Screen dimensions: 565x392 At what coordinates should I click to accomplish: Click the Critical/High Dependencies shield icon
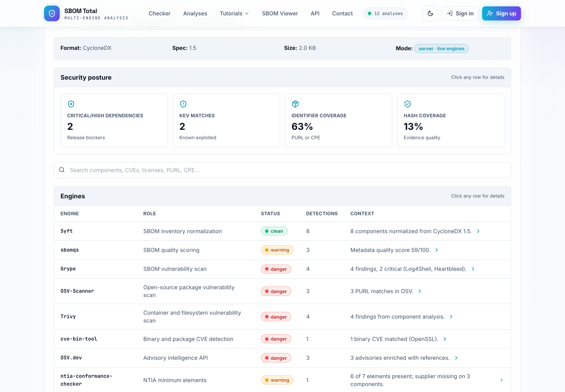[71, 104]
